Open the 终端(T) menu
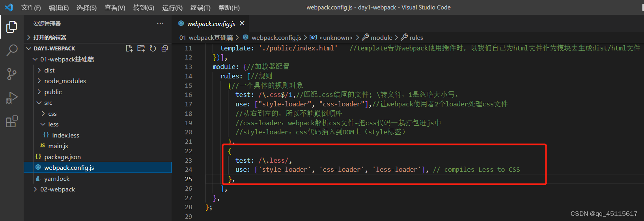Image resolution: width=644 pixels, height=221 pixels. click(200, 7)
